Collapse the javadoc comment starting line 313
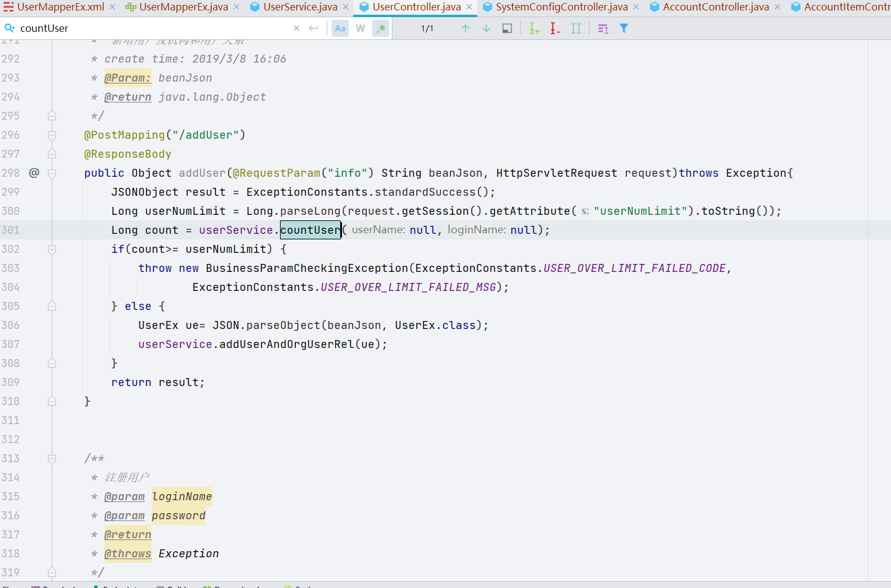This screenshot has width=891, height=588. click(x=52, y=458)
